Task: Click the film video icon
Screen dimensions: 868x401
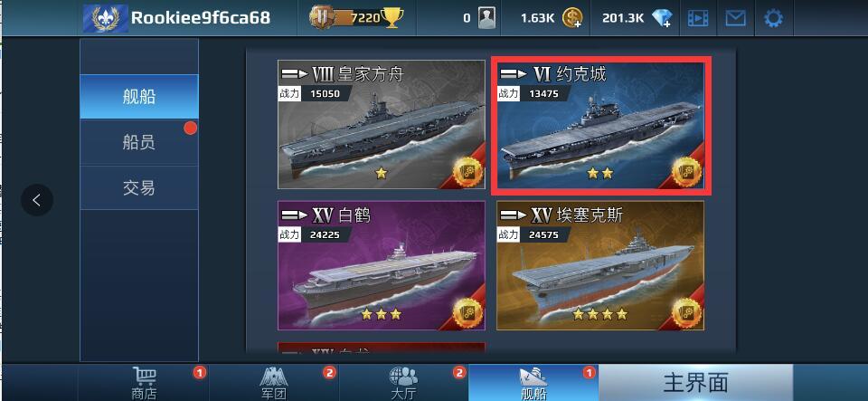Action: coord(698,19)
